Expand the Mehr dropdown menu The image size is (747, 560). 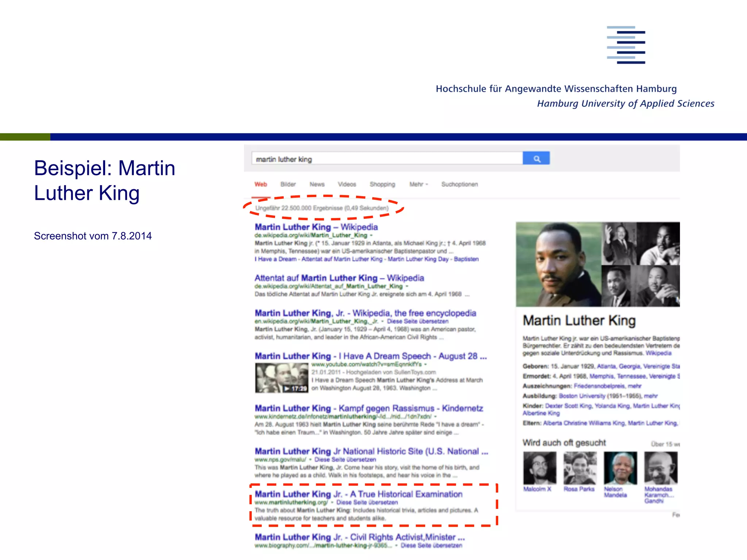(x=418, y=184)
